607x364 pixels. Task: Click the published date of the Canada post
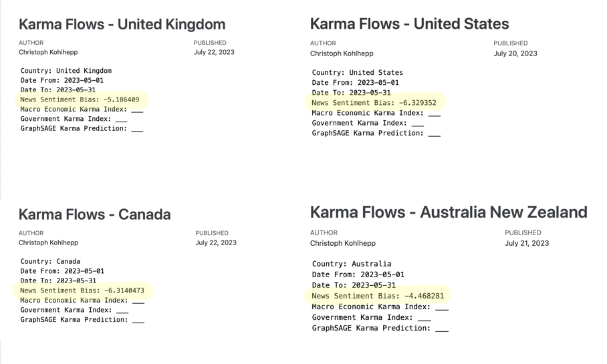[x=216, y=242]
